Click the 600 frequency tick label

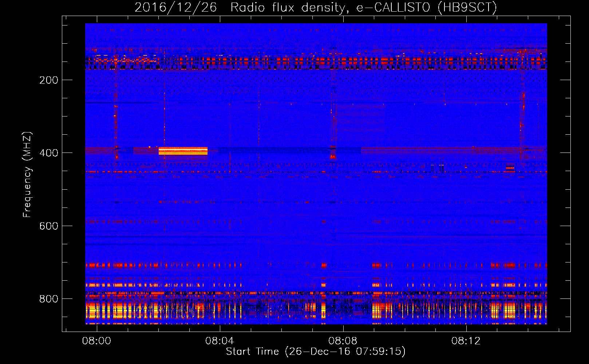coord(49,226)
